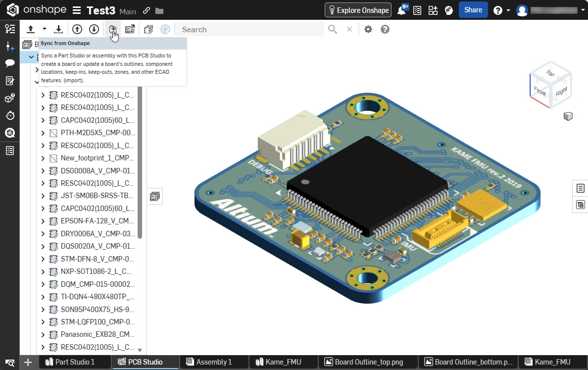588x370 pixels.
Task: Clear the search with the X icon
Action: [x=349, y=29]
